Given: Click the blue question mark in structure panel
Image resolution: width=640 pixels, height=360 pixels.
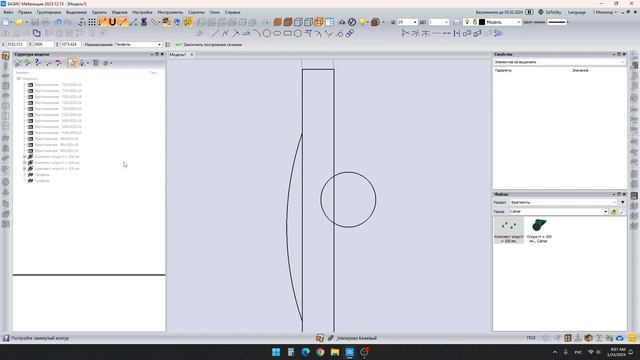Looking at the screenshot, I should pos(38,63).
